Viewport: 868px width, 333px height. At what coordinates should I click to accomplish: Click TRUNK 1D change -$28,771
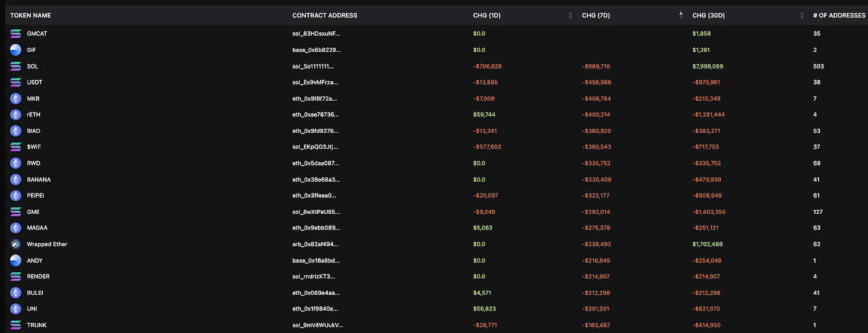(x=485, y=325)
